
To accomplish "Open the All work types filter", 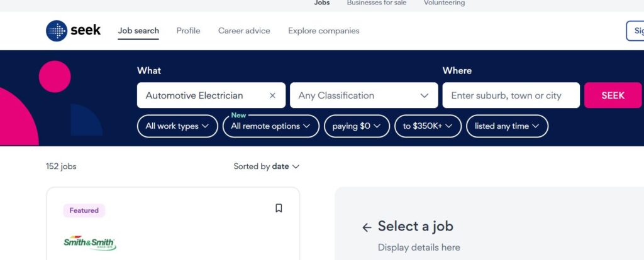I will tap(177, 126).
